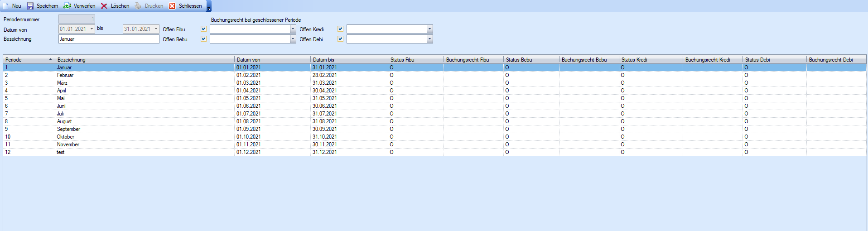Click the red X Löschen icon
Image resolution: width=868 pixels, height=231 pixels.
click(104, 6)
